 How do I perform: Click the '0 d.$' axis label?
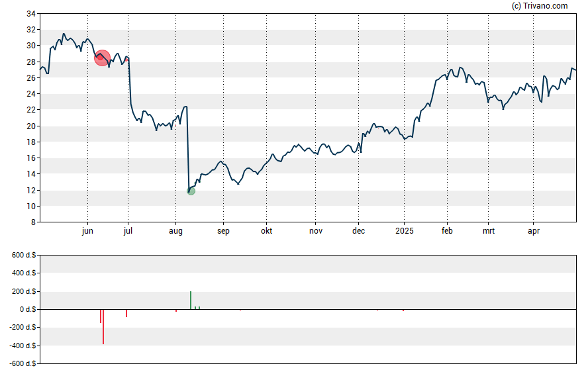(x=28, y=310)
